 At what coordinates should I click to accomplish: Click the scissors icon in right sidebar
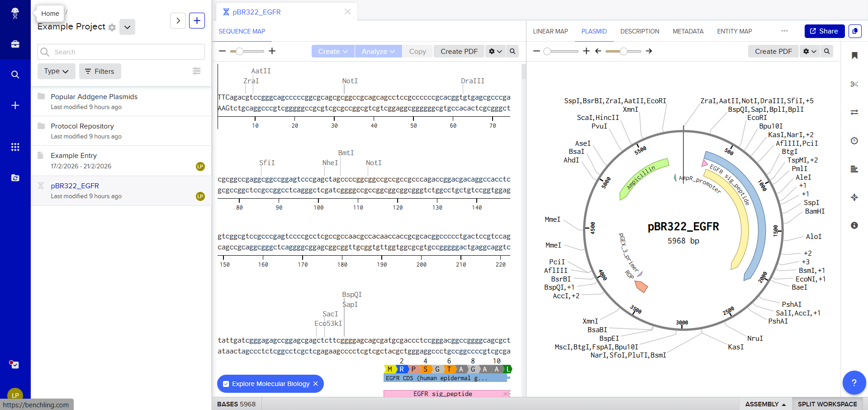854,84
